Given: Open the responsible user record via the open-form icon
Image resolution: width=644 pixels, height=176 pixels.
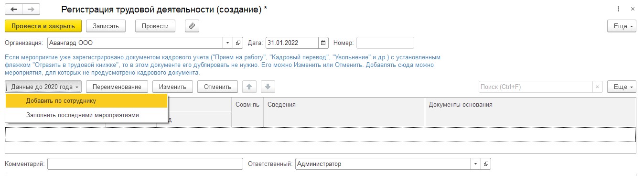Looking at the screenshot, I should point(486,164).
